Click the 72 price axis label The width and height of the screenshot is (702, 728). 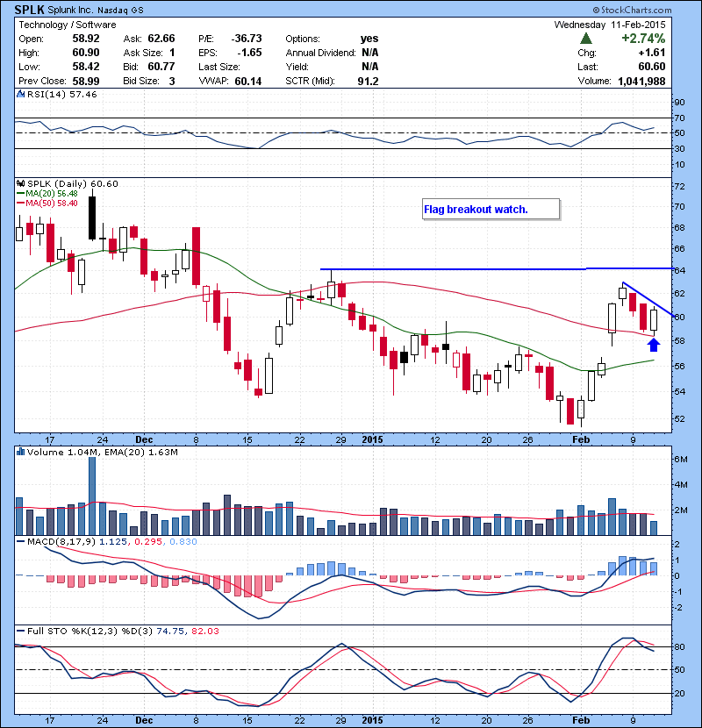[x=679, y=187]
